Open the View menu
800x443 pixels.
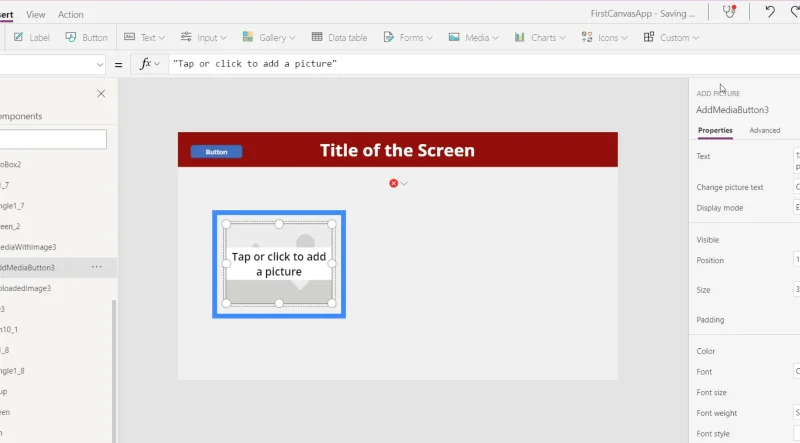coord(36,14)
